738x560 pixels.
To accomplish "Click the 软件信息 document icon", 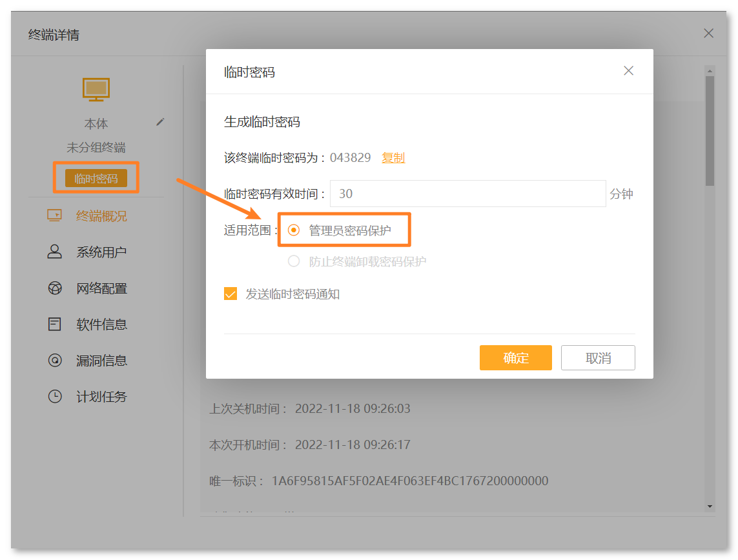I will [x=55, y=324].
